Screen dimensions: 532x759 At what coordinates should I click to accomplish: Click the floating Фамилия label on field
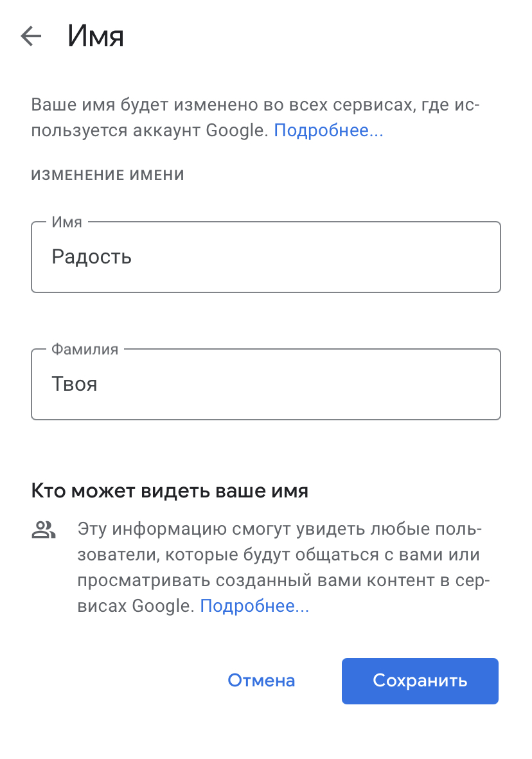[85, 350]
